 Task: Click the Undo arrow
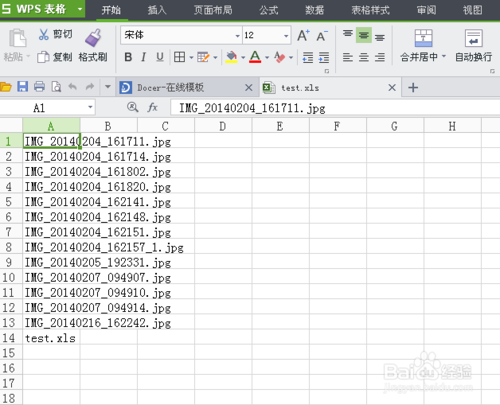pyautogui.click(x=72, y=87)
